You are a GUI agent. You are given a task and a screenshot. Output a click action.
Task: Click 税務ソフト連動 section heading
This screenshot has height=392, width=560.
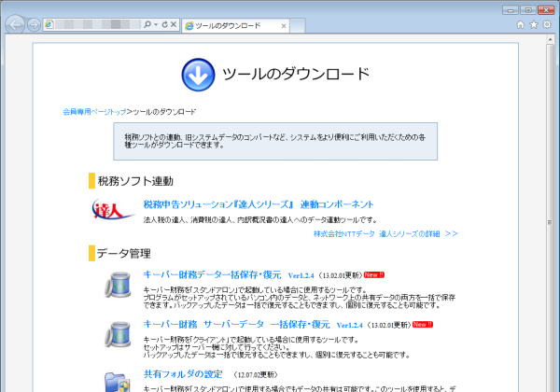click(x=135, y=181)
